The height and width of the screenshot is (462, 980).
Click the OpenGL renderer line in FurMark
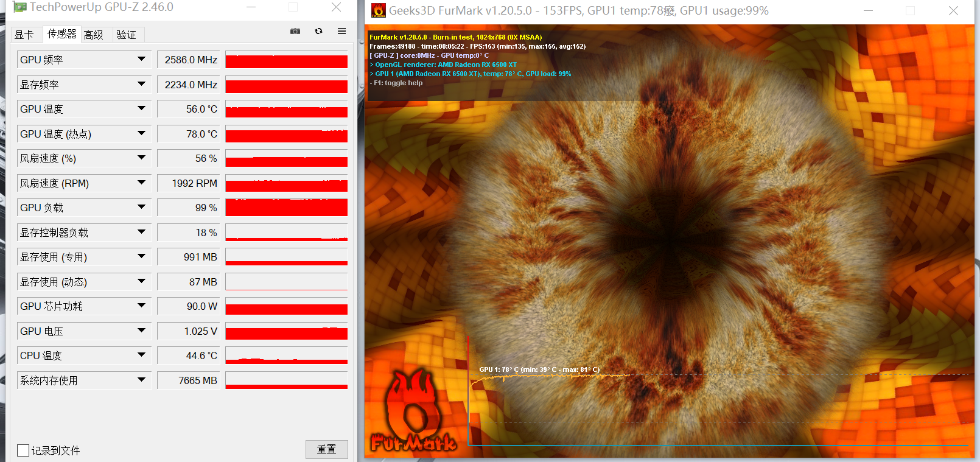pos(443,65)
